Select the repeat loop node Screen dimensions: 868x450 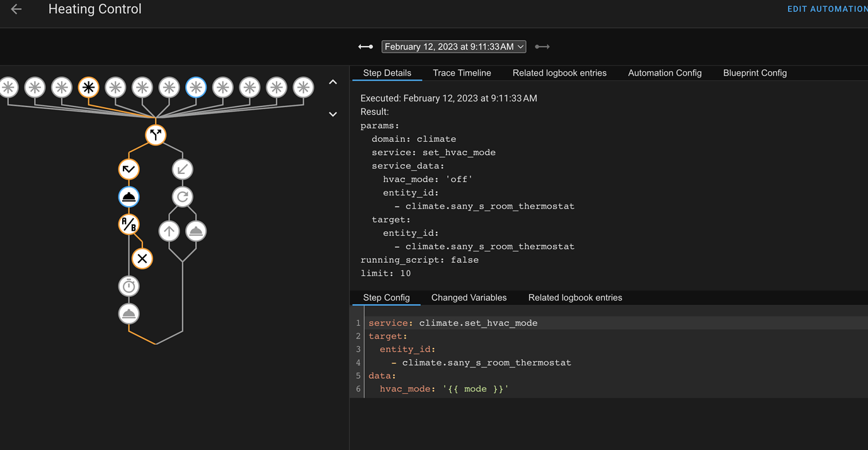(x=183, y=197)
